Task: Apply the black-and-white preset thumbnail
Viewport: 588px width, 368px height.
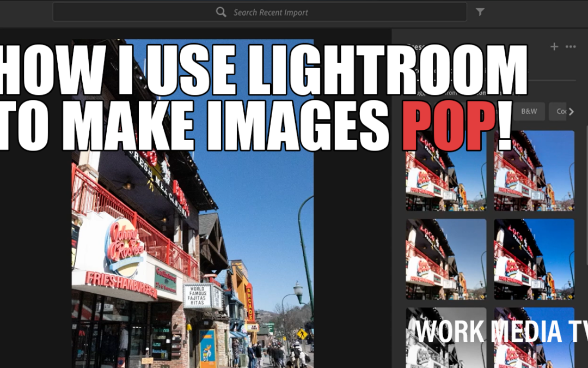Action: [x=446, y=337]
